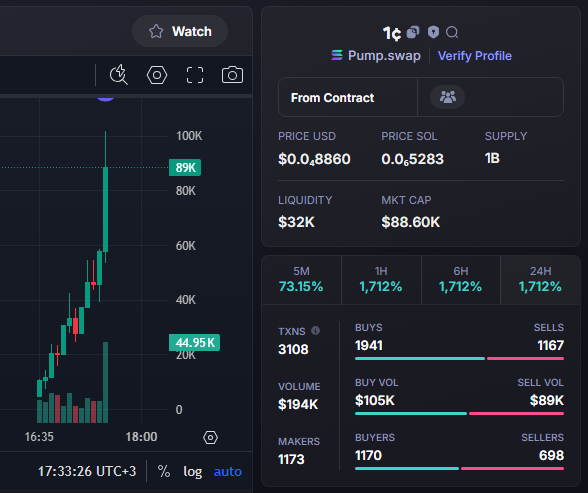
Task: Open the quick indicator search tool
Action: click(x=118, y=75)
